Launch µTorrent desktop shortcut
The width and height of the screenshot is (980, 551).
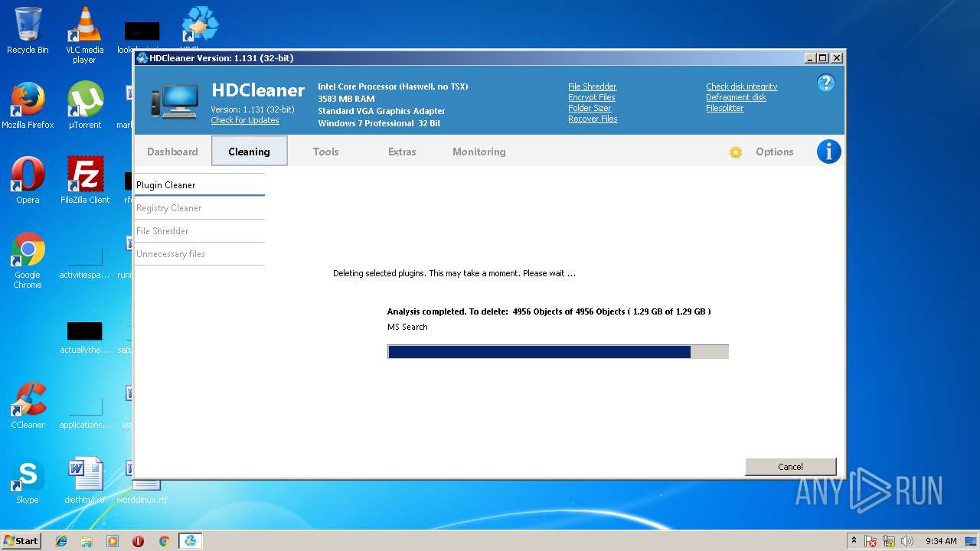point(84,106)
